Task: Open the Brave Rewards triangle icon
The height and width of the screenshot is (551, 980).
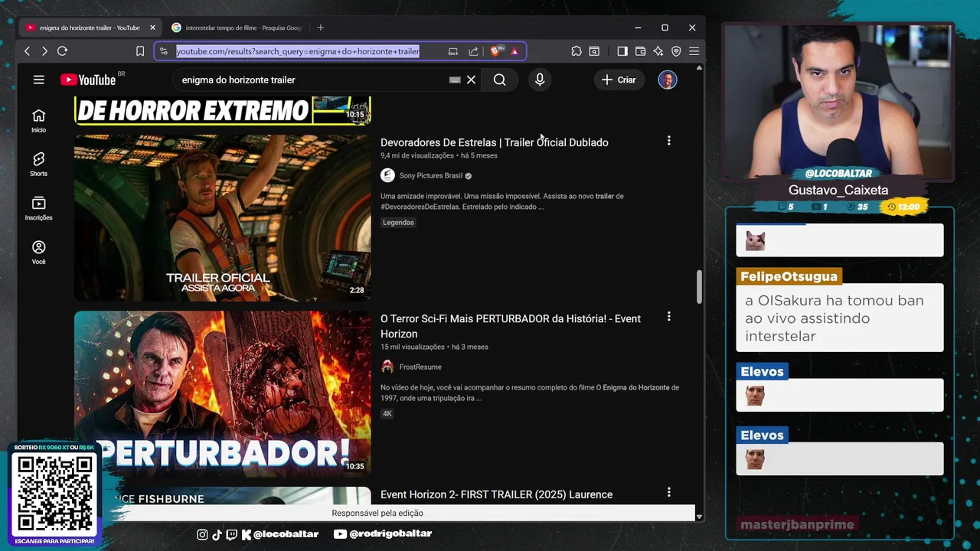Action: click(514, 51)
